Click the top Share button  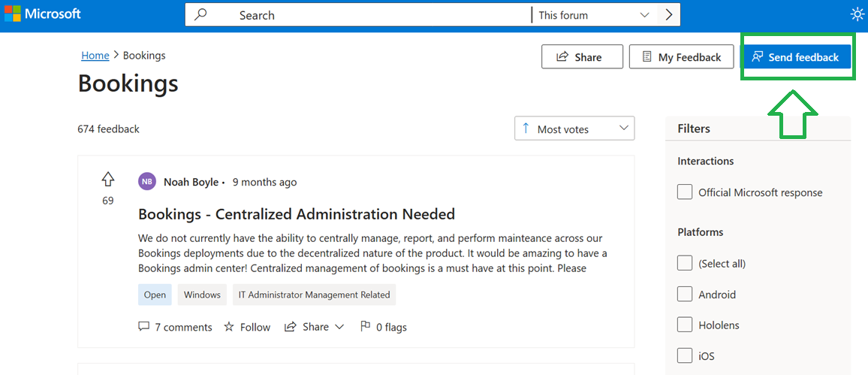[x=583, y=57]
